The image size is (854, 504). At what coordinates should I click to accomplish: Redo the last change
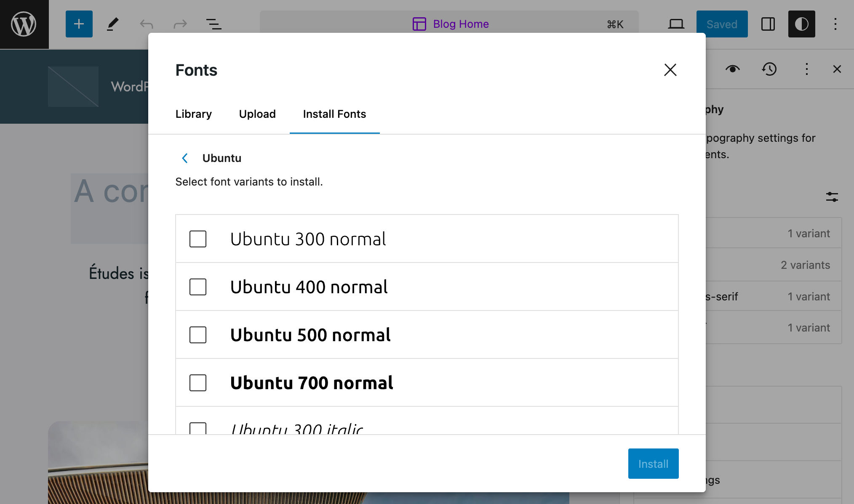pyautogui.click(x=180, y=24)
